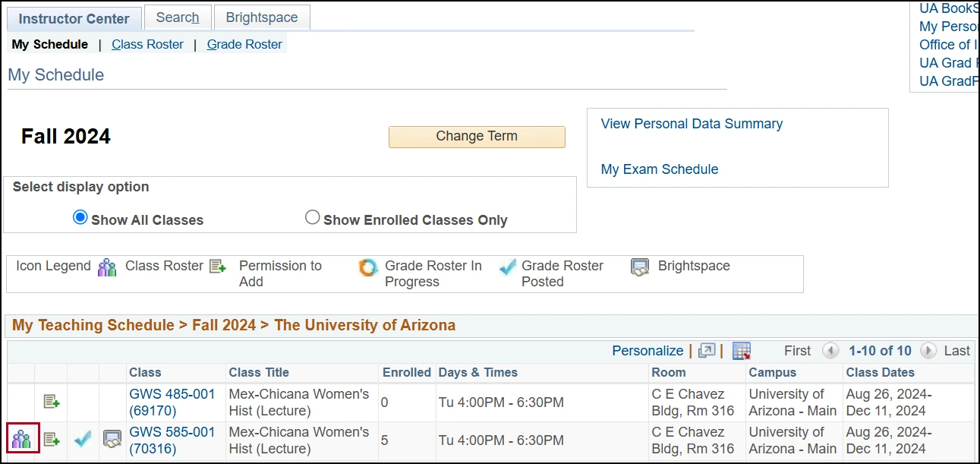Screen dimensions: 980x464
Task: Open GWS 585-001 (70316) class link
Action: coord(172,440)
